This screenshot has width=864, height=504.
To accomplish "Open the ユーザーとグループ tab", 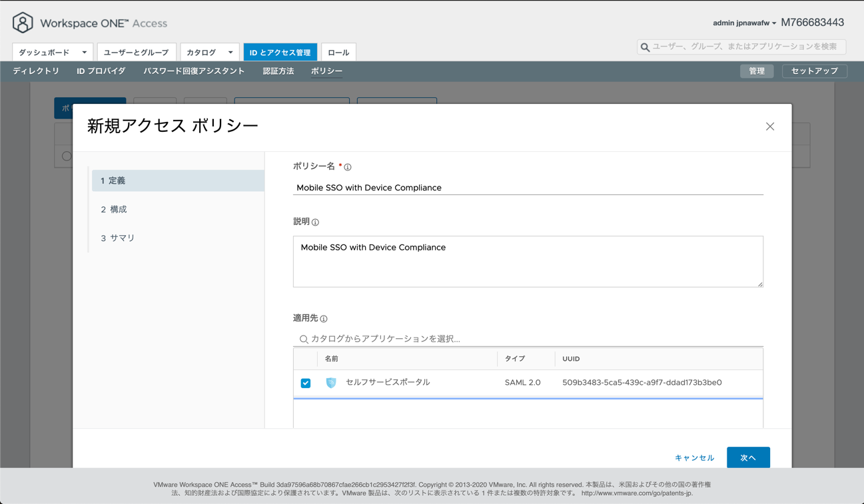I will click(x=136, y=53).
